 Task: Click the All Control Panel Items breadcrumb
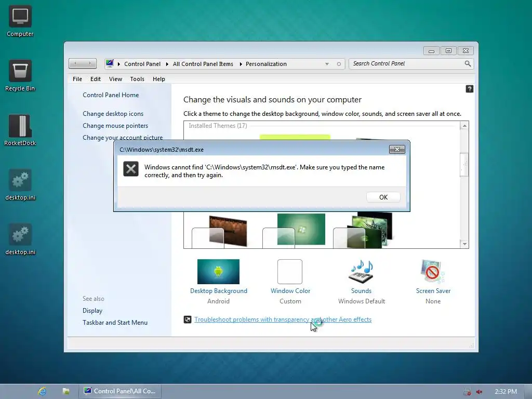coord(203,64)
